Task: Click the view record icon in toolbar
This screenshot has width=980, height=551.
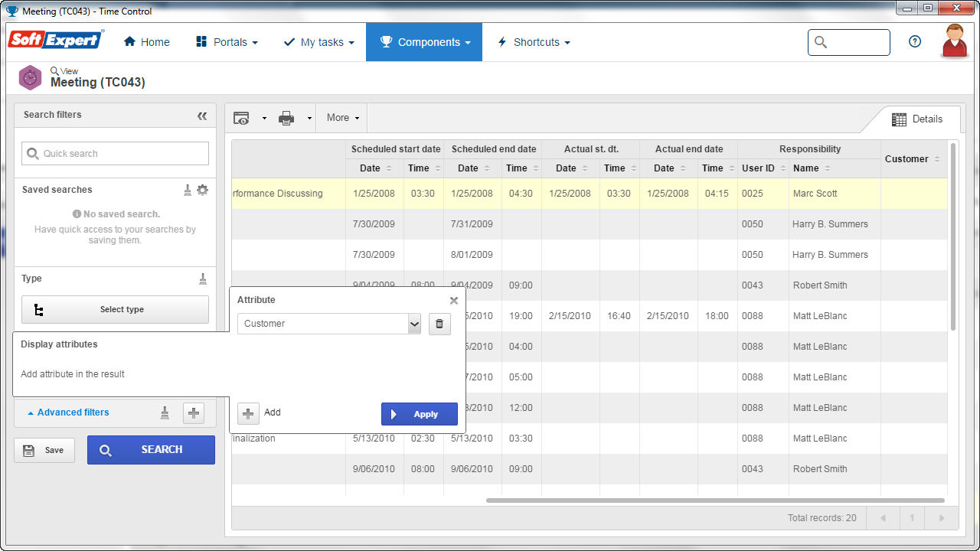Action: [242, 118]
